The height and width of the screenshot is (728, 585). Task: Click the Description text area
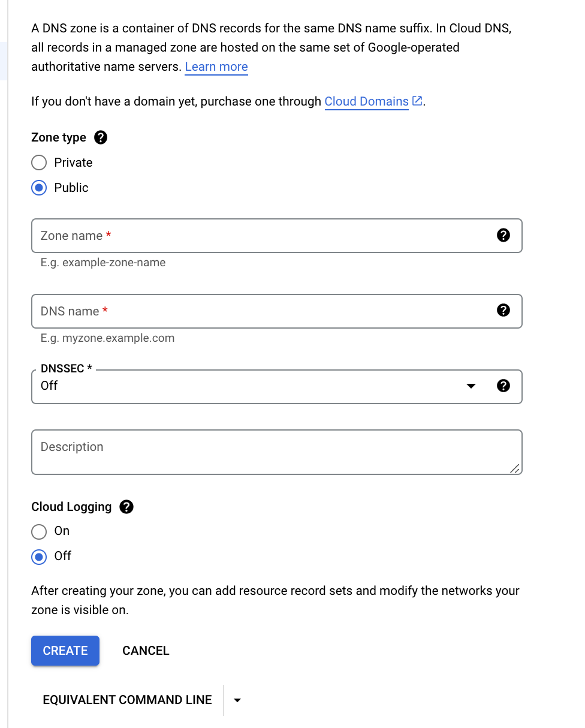coord(240,452)
